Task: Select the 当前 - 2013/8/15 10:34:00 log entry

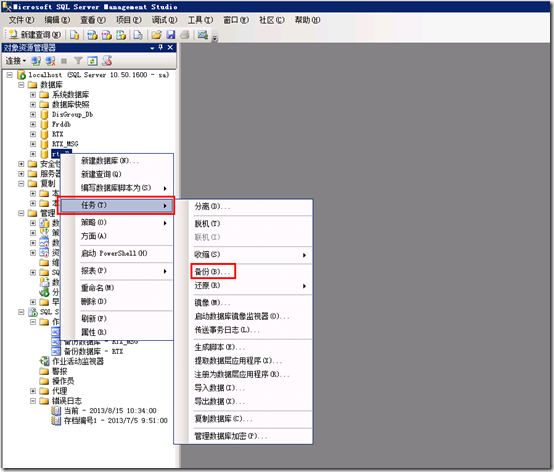Action: 110,411
